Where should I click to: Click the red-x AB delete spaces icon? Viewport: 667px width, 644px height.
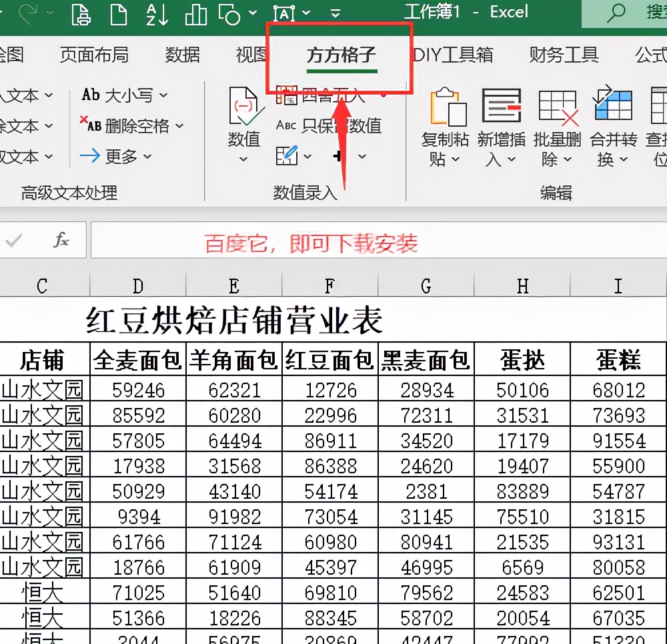click(x=91, y=125)
